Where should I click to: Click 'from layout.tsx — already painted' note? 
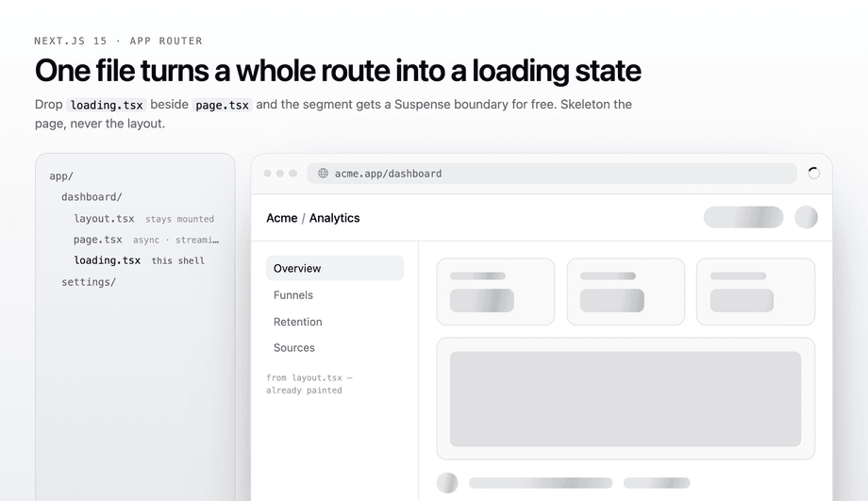pos(309,384)
